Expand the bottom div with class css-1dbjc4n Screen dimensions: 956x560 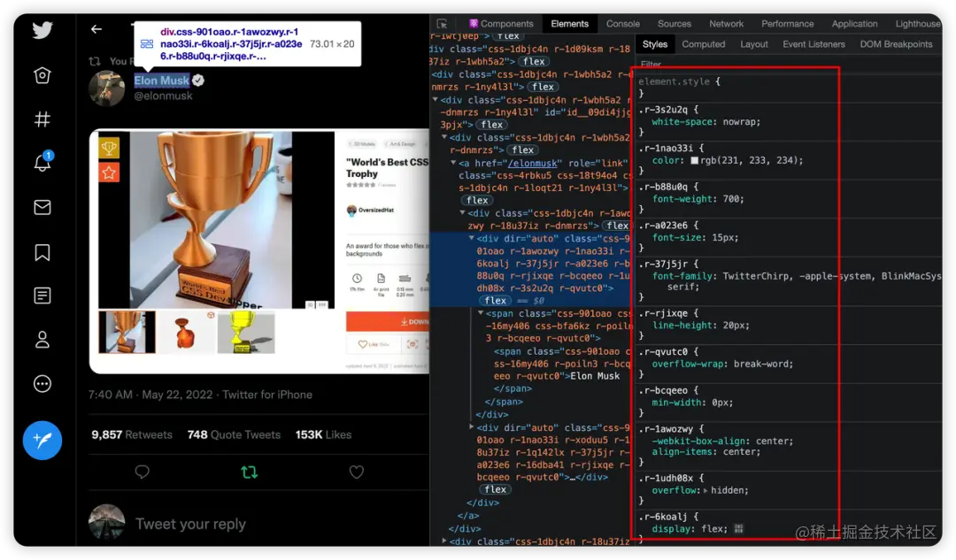(x=444, y=541)
